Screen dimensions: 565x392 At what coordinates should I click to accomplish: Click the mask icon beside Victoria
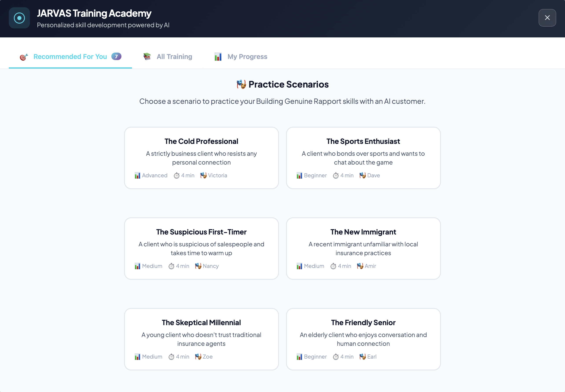tap(203, 175)
